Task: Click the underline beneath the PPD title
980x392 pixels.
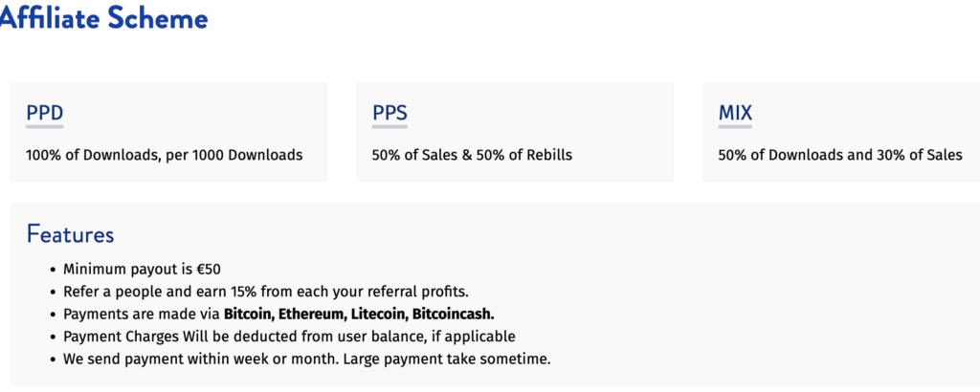Action: point(44,126)
